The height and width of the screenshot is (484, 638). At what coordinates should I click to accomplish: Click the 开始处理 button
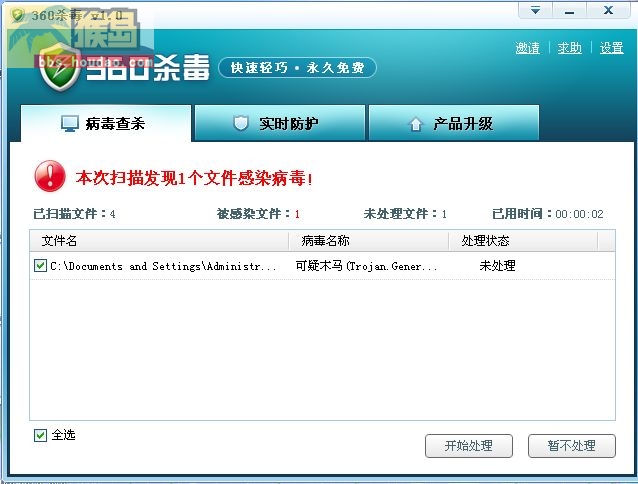pyautogui.click(x=468, y=446)
